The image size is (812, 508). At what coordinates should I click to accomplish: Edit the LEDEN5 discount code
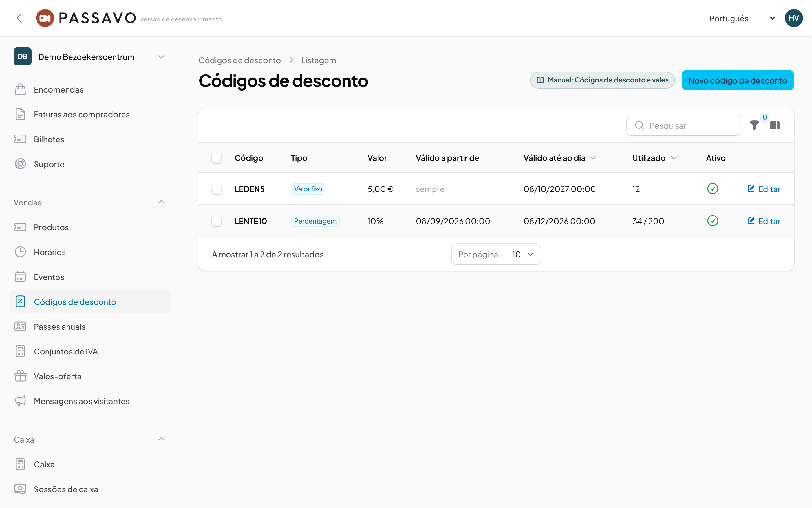764,189
